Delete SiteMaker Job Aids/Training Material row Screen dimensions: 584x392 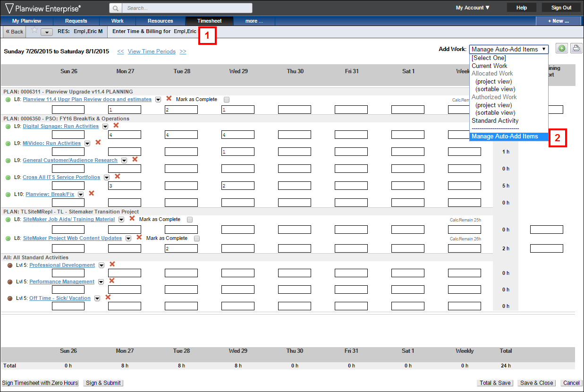[132, 219]
